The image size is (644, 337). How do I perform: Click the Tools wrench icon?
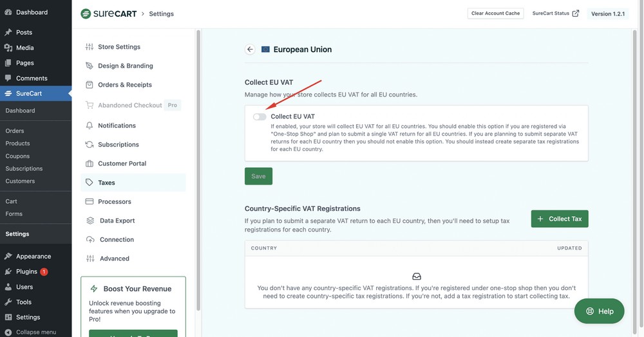tap(8, 302)
